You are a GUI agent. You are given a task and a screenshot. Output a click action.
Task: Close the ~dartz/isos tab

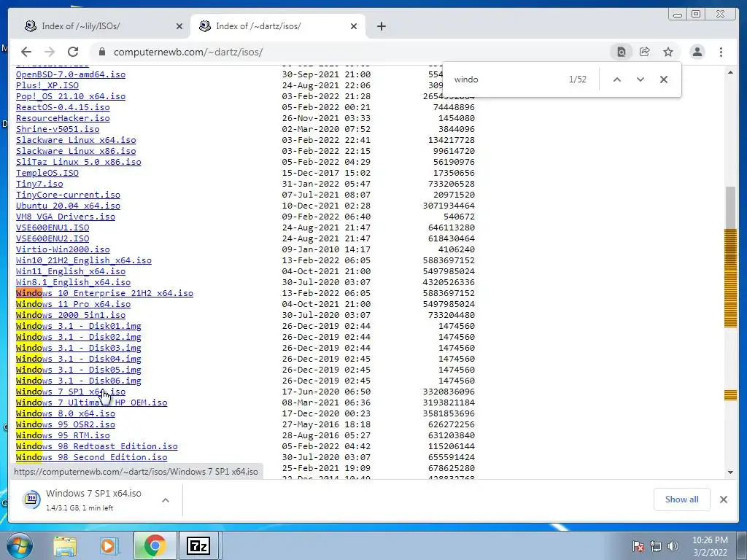pos(354,27)
